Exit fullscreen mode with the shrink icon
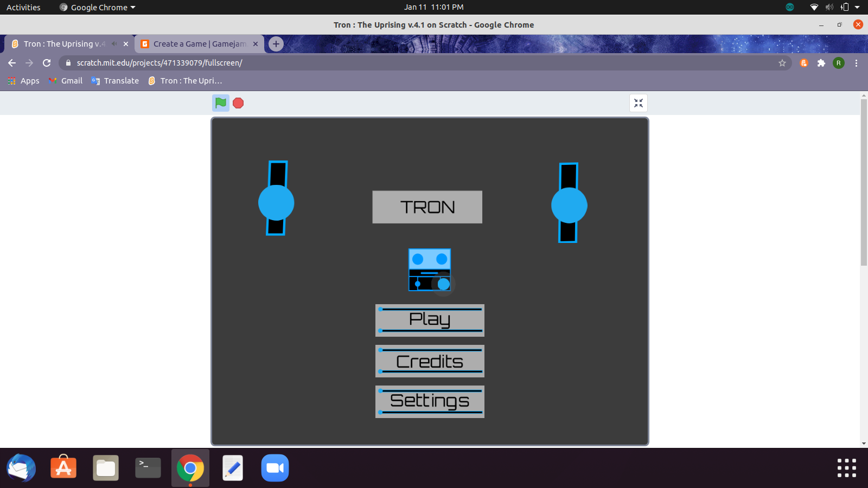Screen dimensions: 868x488 pyautogui.click(x=639, y=103)
